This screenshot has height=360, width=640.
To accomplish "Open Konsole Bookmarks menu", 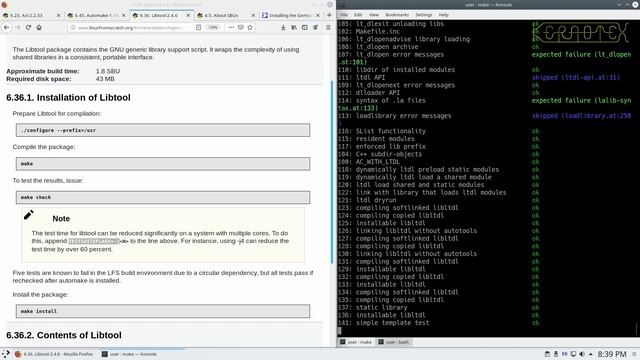I will [x=397, y=15].
